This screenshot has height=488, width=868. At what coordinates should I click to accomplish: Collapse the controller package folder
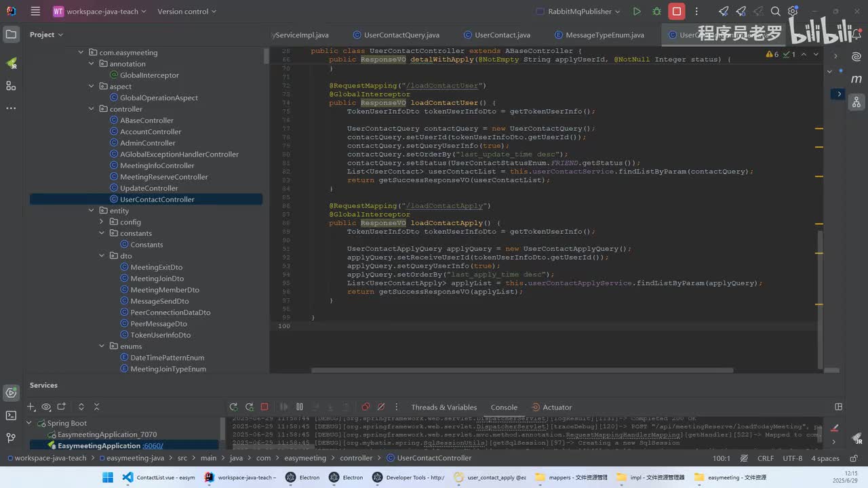tap(92, 109)
